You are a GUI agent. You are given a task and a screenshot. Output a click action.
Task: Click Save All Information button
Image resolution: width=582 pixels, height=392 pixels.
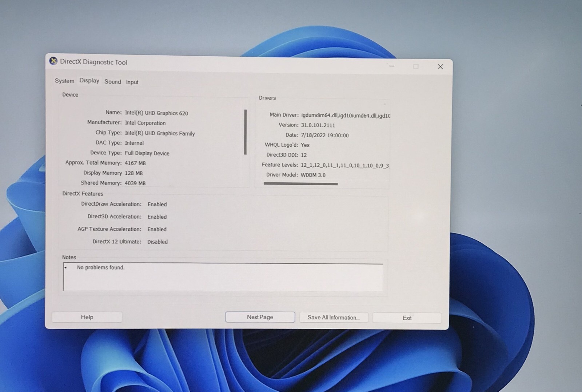(334, 318)
